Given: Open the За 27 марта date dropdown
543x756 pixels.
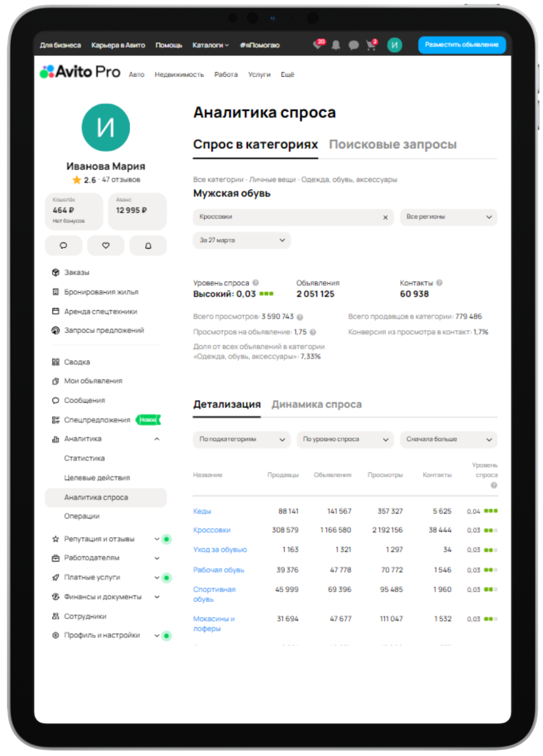Looking at the screenshot, I should 241,240.
